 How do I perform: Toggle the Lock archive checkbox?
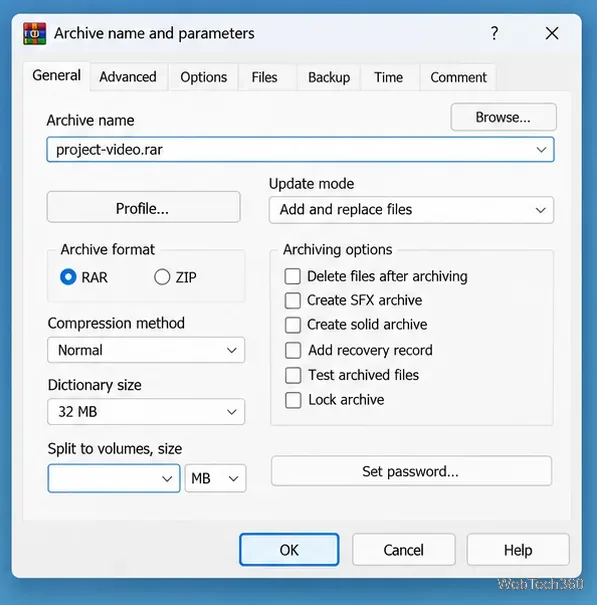pos(293,400)
